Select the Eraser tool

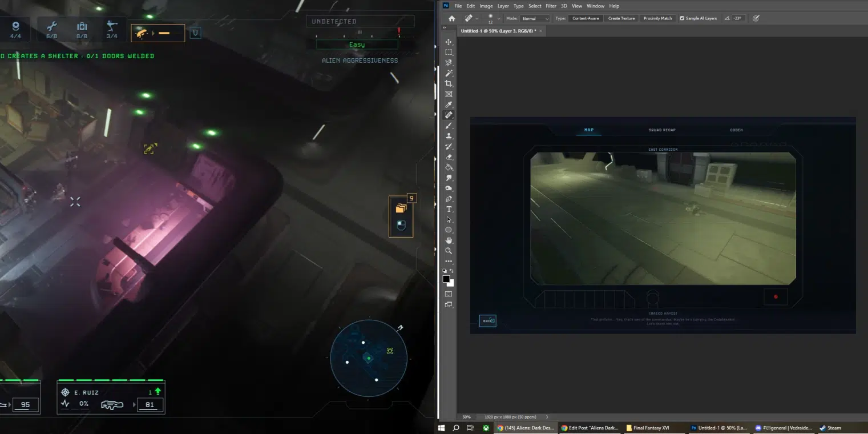[x=449, y=157]
